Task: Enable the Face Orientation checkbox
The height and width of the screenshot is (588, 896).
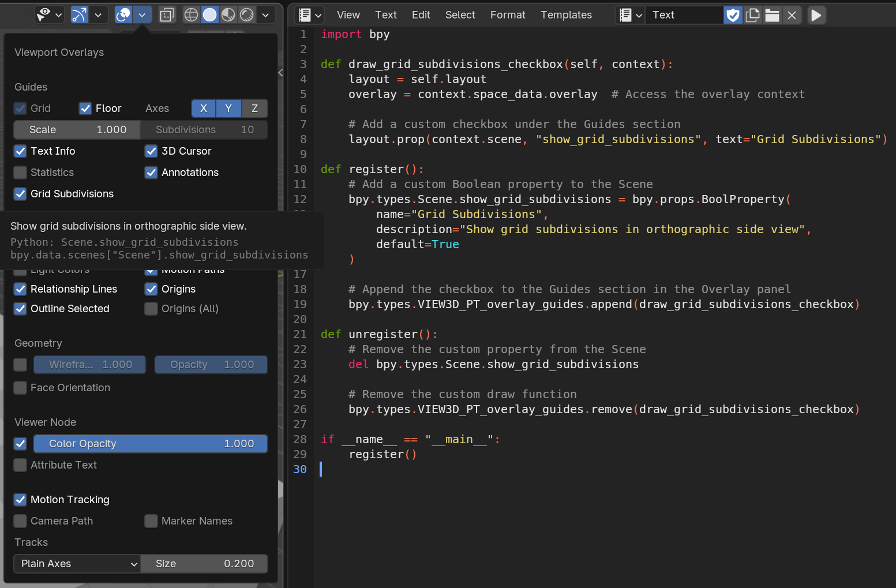Action: pyautogui.click(x=20, y=388)
